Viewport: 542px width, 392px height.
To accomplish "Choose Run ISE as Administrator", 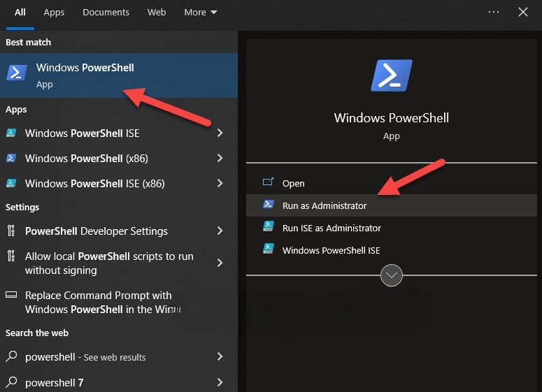I will (x=392, y=228).
